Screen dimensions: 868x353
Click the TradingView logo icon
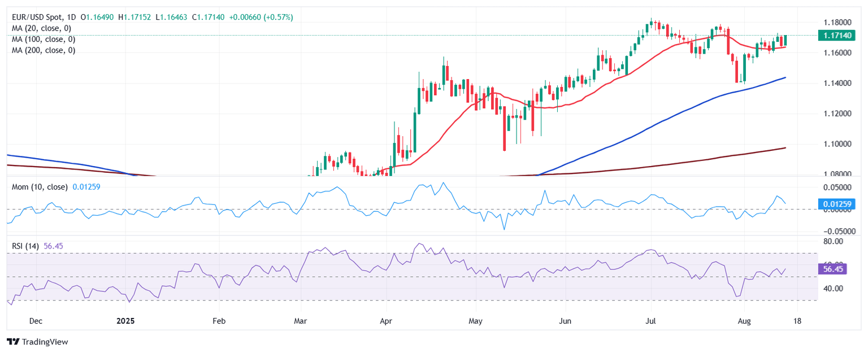pyautogui.click(x=12, y=342)
